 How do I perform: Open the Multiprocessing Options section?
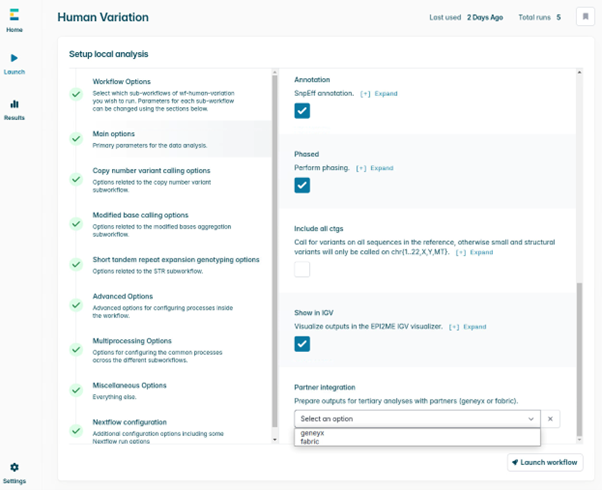(x=170, y=350)
